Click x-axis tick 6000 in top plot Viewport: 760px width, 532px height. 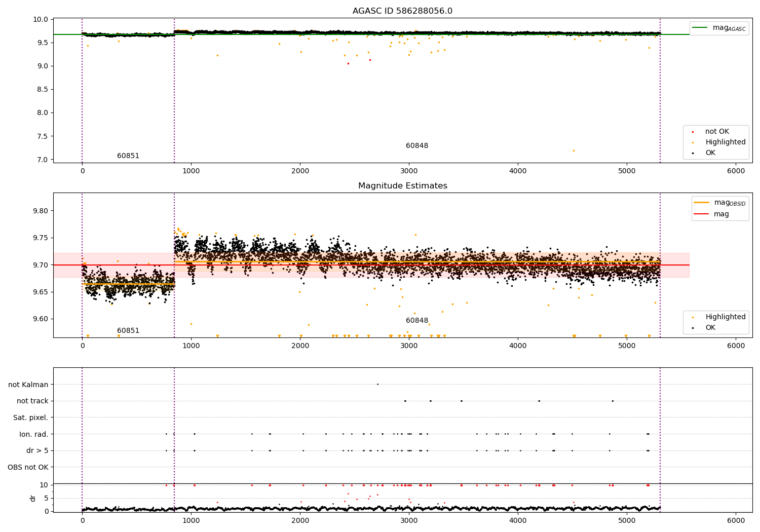click(736, 171)
